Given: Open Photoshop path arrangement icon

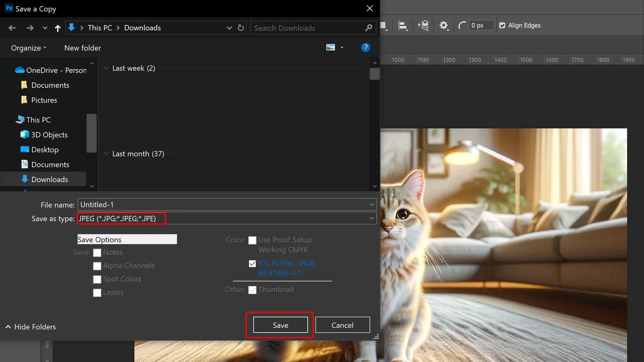Looking at the screenshot, I should point(423,25).
